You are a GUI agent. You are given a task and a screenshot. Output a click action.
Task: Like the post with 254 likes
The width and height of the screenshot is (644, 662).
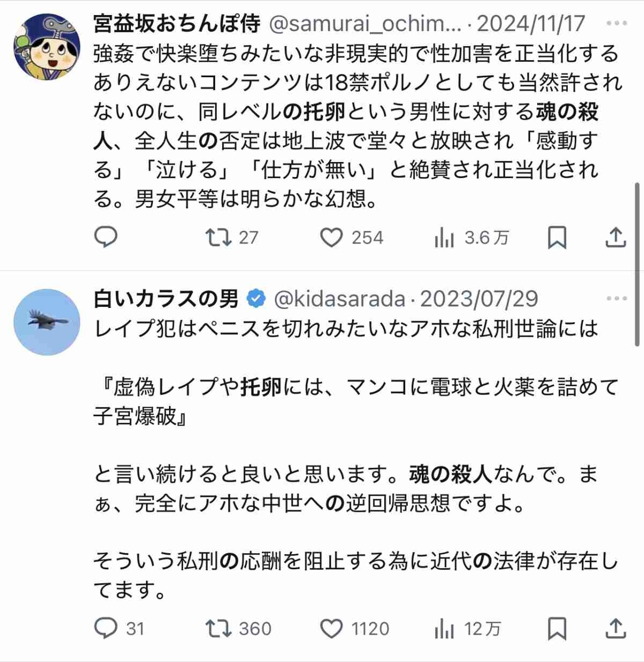click(332, 237)
